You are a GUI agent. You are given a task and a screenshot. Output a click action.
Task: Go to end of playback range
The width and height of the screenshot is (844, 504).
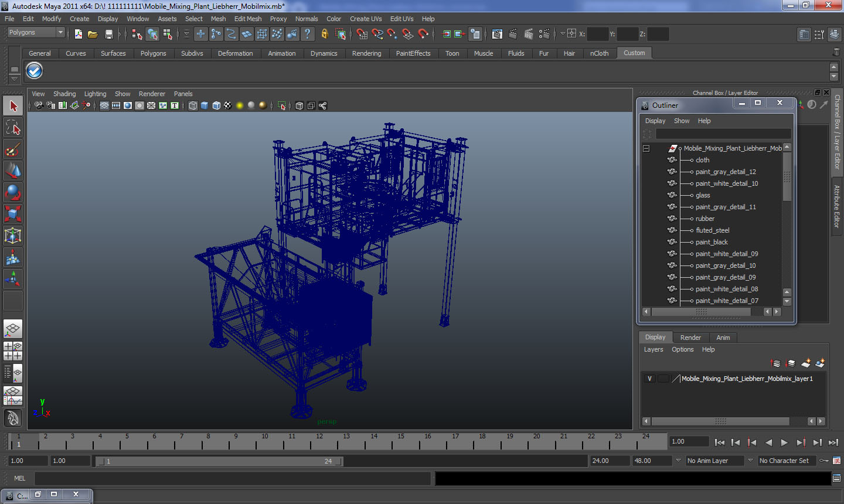[x=833, y=442]
